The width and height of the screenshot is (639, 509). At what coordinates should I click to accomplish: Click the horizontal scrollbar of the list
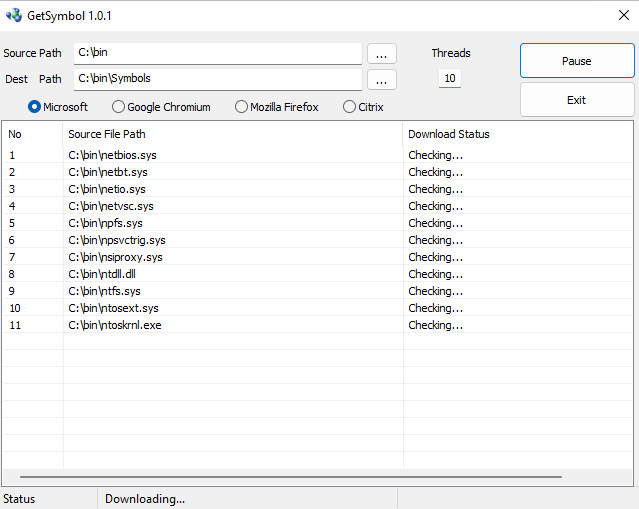[291, 476]
